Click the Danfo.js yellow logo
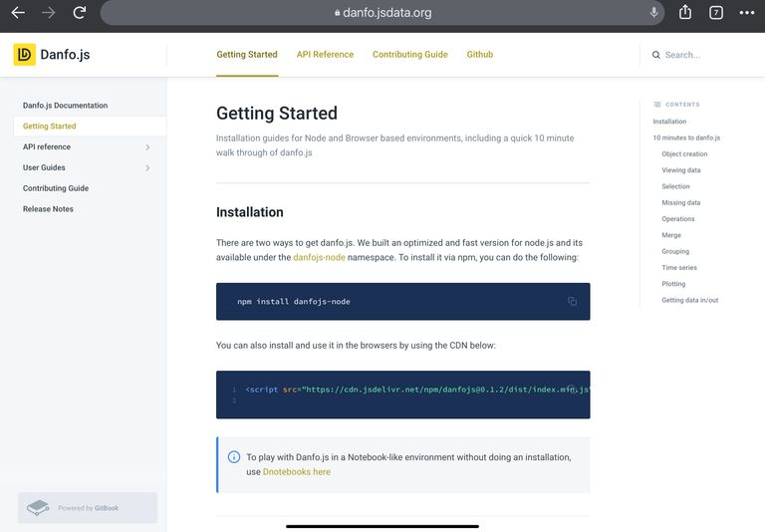Image resolution: width=765 pixels, height=532 pixels. (x=24, y=54)
